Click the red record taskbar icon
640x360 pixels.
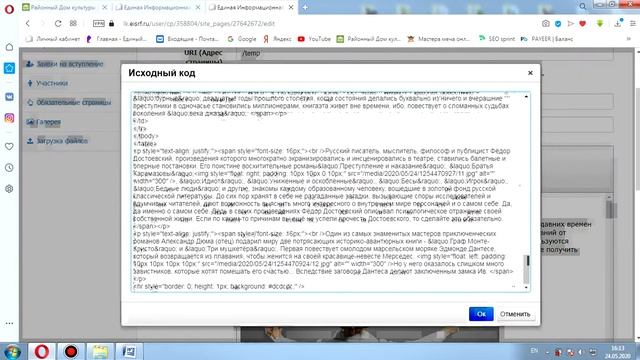click(x=71, y=351)
